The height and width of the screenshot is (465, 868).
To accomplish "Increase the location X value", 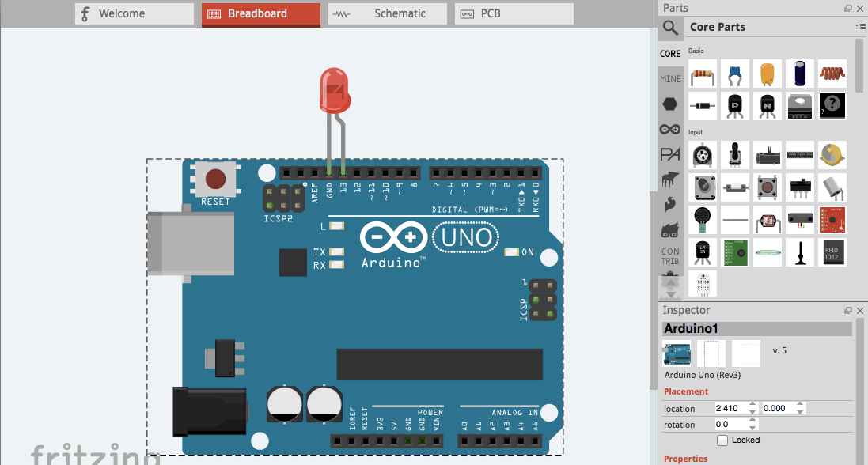I will [752, 405].
